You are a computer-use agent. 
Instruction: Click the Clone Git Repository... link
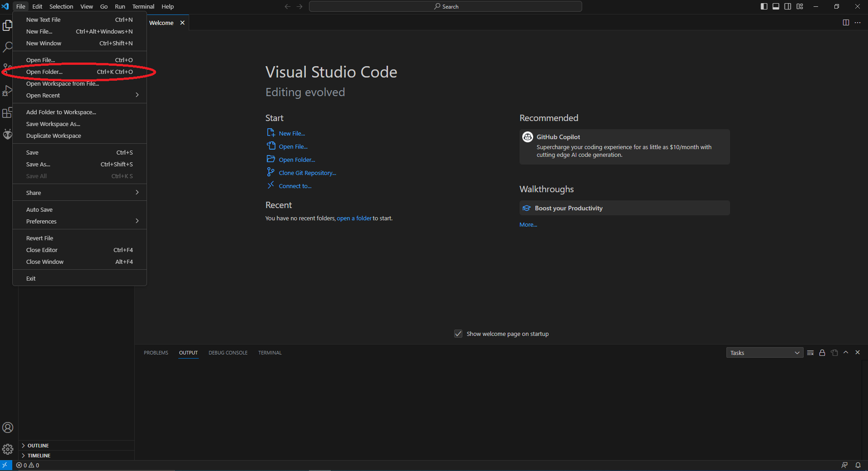tap(307, 173)
